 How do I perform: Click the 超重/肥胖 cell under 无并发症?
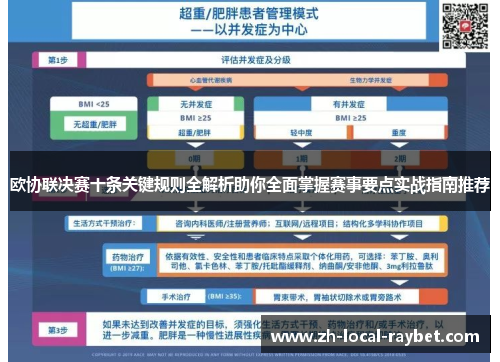(195, 133)
